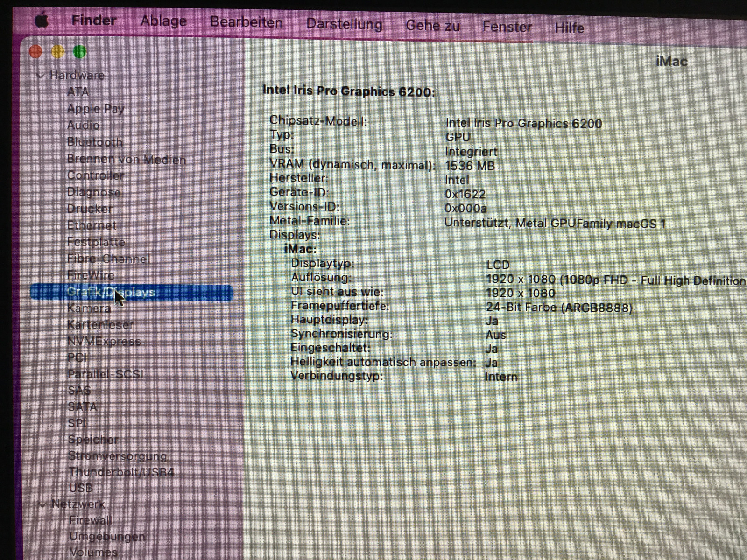747x560 pixels.
Task: Collapse the Netzwerk section chevron
Action: pyautogui.click(x=42, y=504)
